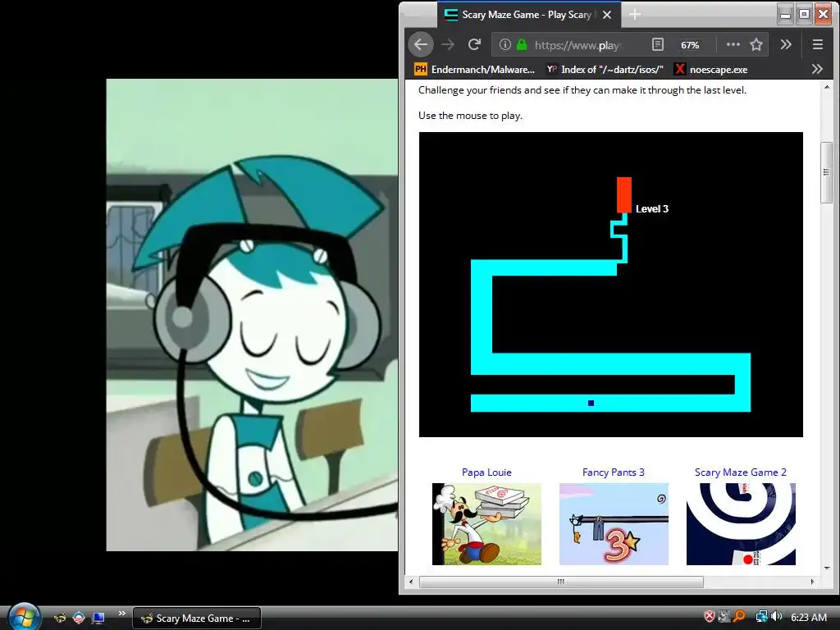Image resolution: width=840 pixels, height=630 pixels.
Task: Show more bookmarks with the chevron
Action: point(817,69)
